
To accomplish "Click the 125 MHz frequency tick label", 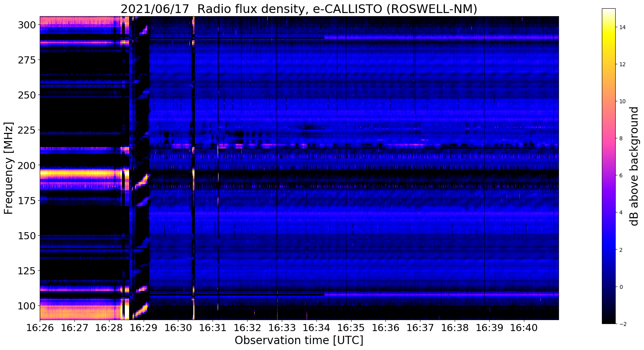I will (x=26, y=271).
